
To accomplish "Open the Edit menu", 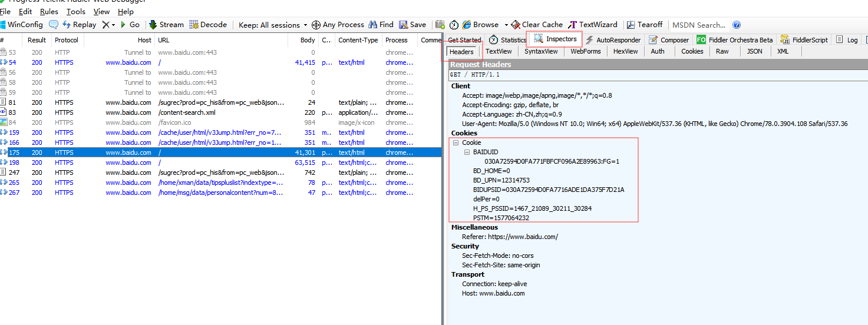I will (25, 12).
